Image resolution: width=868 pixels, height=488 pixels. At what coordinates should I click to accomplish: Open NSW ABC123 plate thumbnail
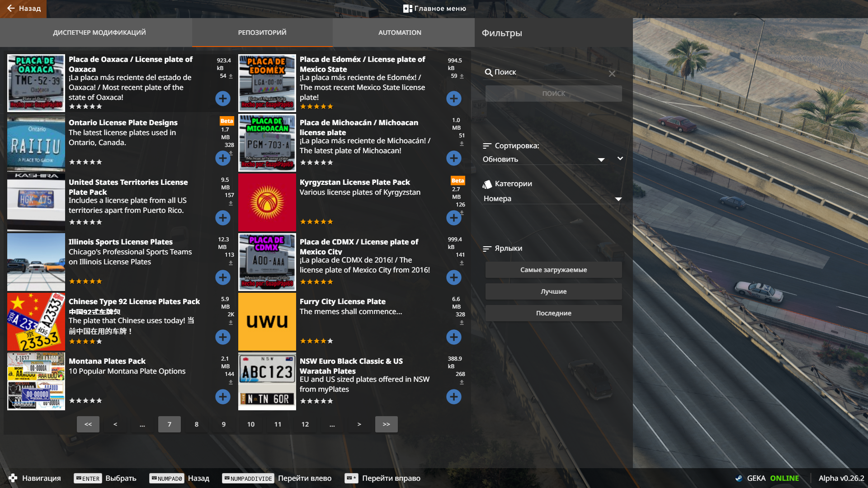tap(267, 381)
